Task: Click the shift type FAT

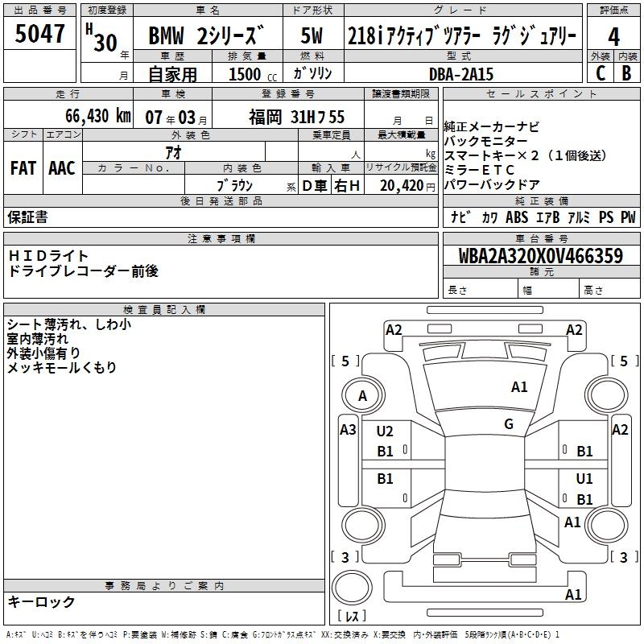Action: point(23,168)
